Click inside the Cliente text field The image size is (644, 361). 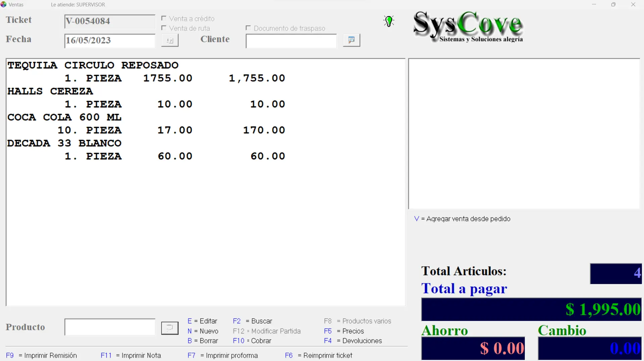pyautogui.click(x=291, y=41)
